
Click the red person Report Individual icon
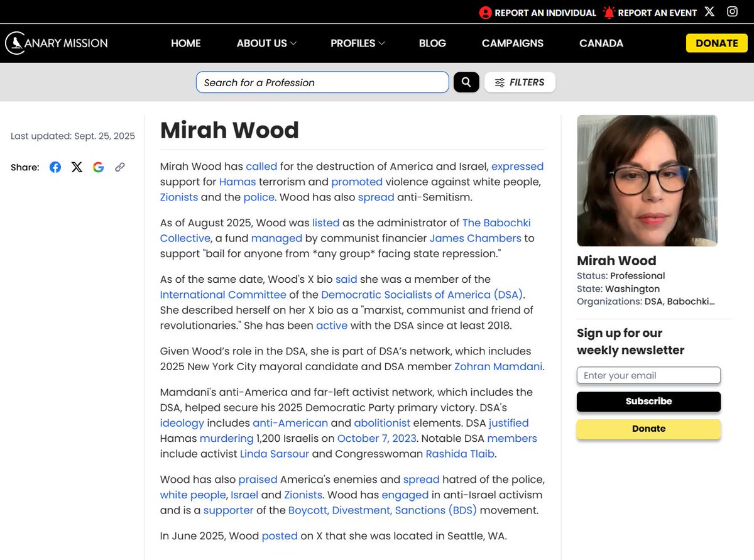pos(485,13)
